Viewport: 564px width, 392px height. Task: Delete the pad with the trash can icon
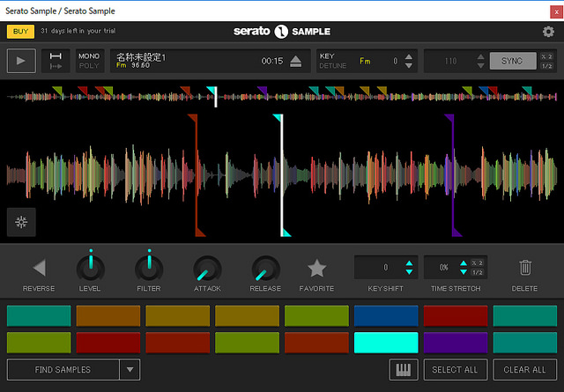(x=525, y=268)
